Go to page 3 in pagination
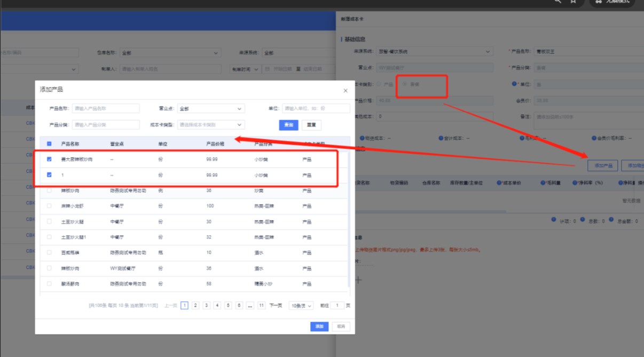 [x=206, y=306]
